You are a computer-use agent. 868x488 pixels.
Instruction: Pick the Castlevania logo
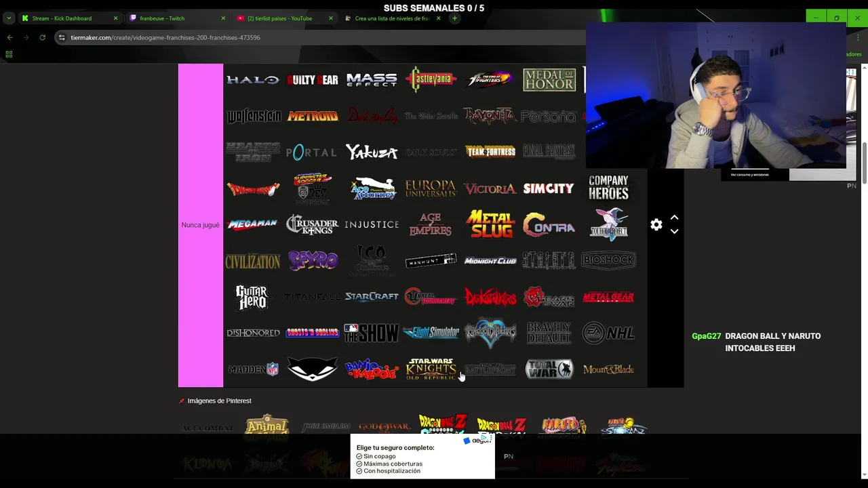(x=431, y=79)
